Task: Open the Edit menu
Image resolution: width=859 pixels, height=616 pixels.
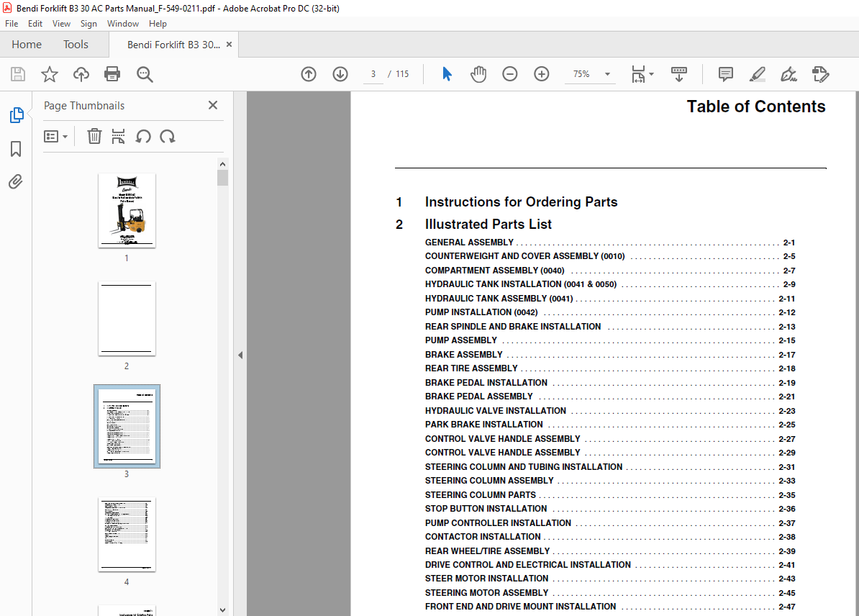Action: coord(35,24)
